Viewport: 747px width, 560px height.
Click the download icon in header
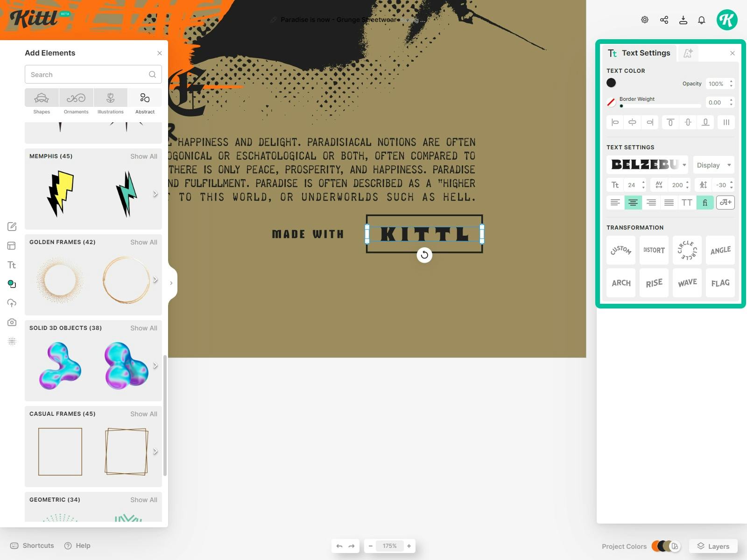(683, 20)
